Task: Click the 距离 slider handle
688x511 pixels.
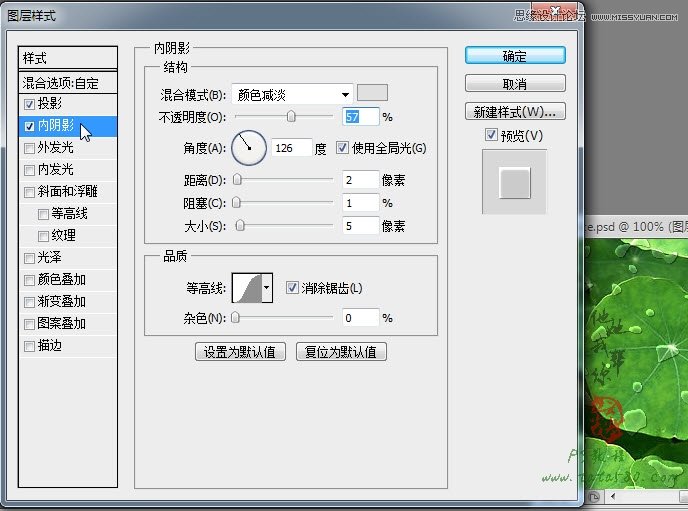Action: point(237,179)
